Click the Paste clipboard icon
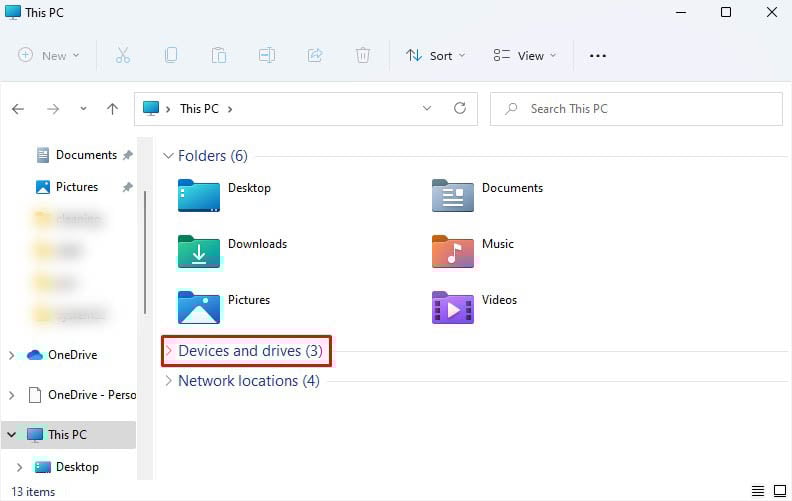The image size is (792, 501). pyautogui.click(x=219, y=55)
